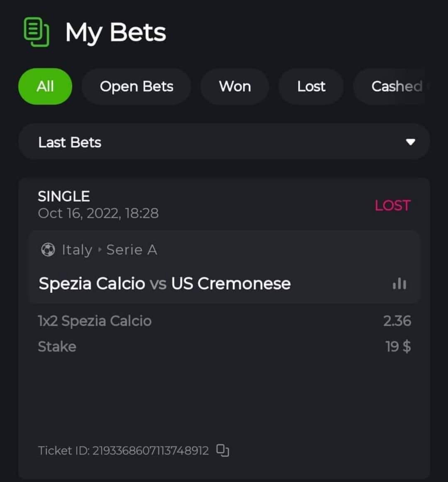Image resolution: width=448 pixels, height=482 pixels.
Task: Open the Cashed out bets filter
Action: pyautogui.click(x=396, y=86)
